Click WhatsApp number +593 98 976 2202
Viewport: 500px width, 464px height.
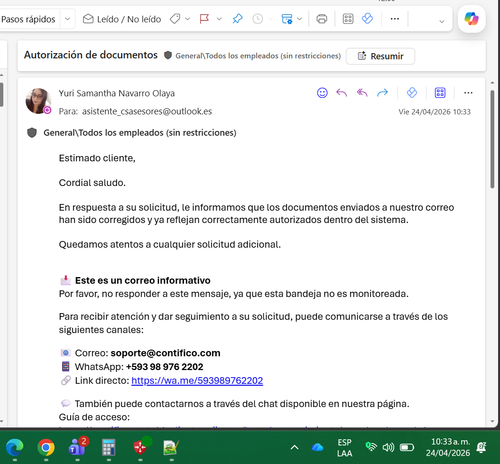[164, 367]
